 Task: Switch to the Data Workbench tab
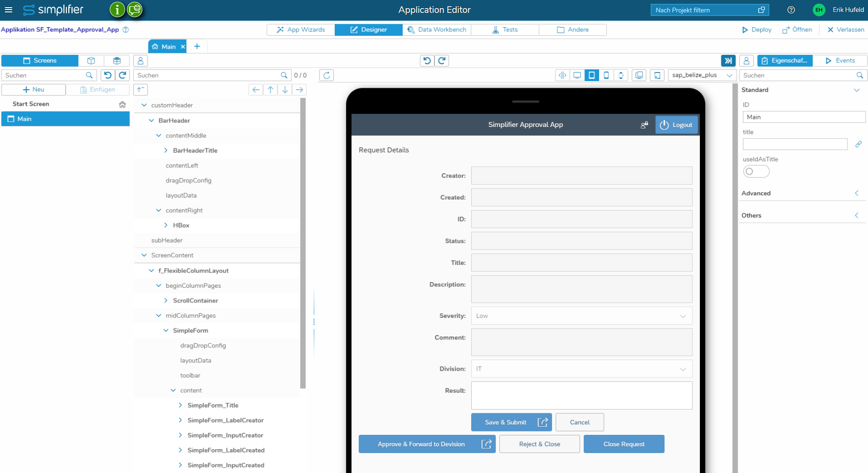click(x=436, y=30)
